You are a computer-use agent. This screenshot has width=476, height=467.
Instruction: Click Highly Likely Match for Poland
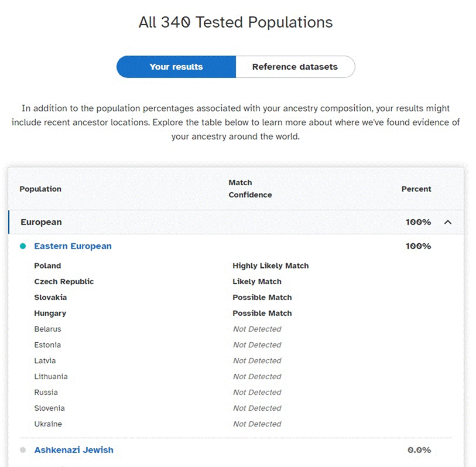tap(270, 266)
